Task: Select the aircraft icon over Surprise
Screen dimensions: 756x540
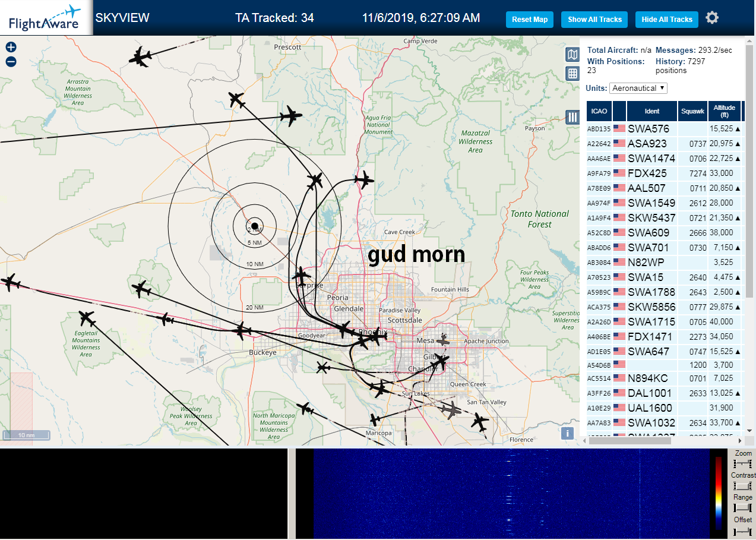Action: [x=302, y=276]
